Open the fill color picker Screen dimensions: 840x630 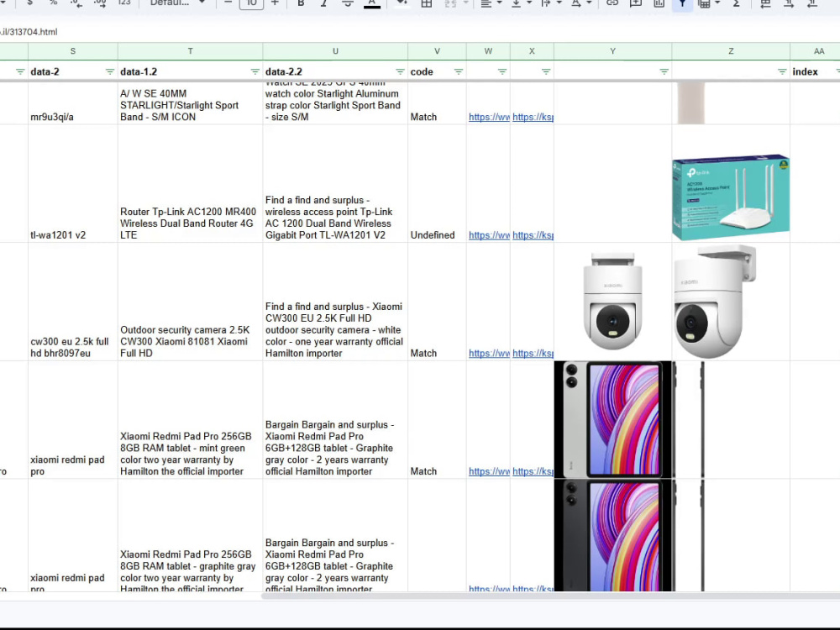(401, 3)
